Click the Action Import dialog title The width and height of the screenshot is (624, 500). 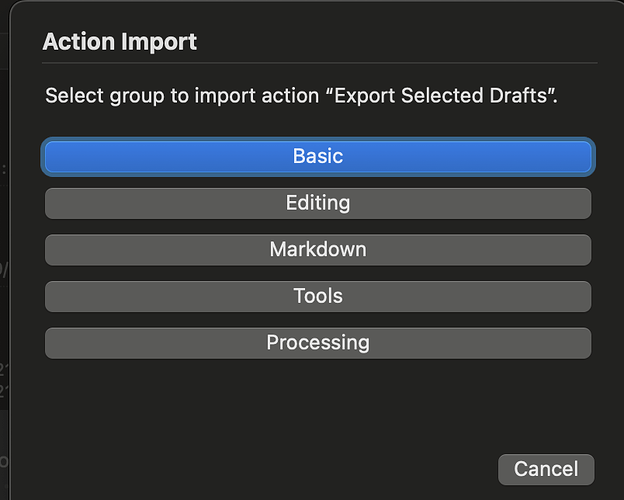[x=120, y=42]
